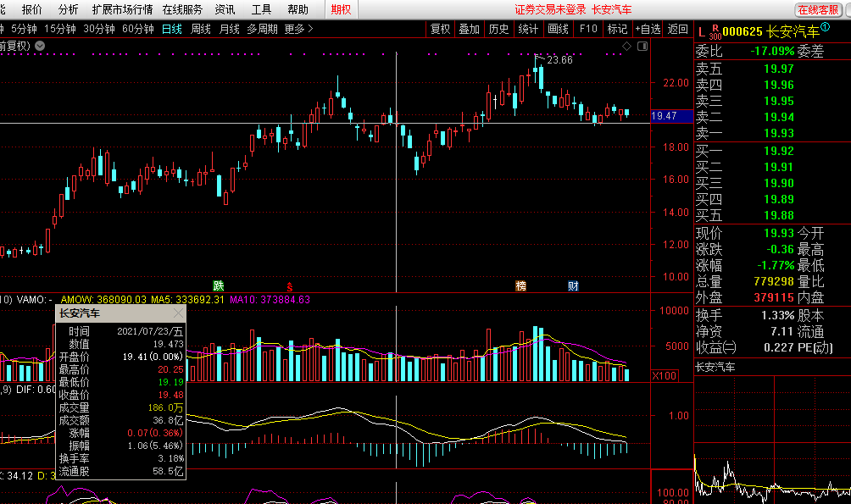This screenshot has width=851, height=504.
Task: Click the MA10: 373884.63 indicator label
Action: (x=270, y=300)
